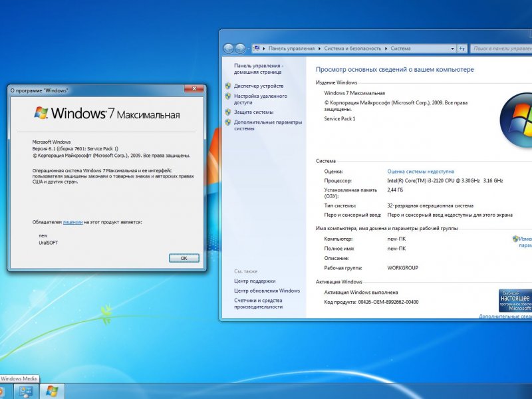Expand the arrow before Система и безопасность breadcrumb
The image size is (532, 399).
click(x=320, y=49)
